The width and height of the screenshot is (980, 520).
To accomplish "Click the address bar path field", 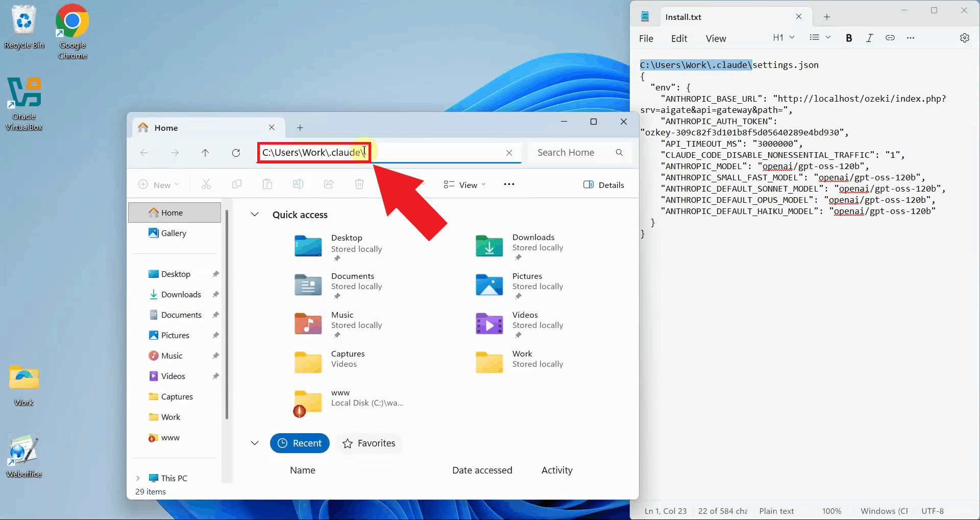I will coord(434,153).
